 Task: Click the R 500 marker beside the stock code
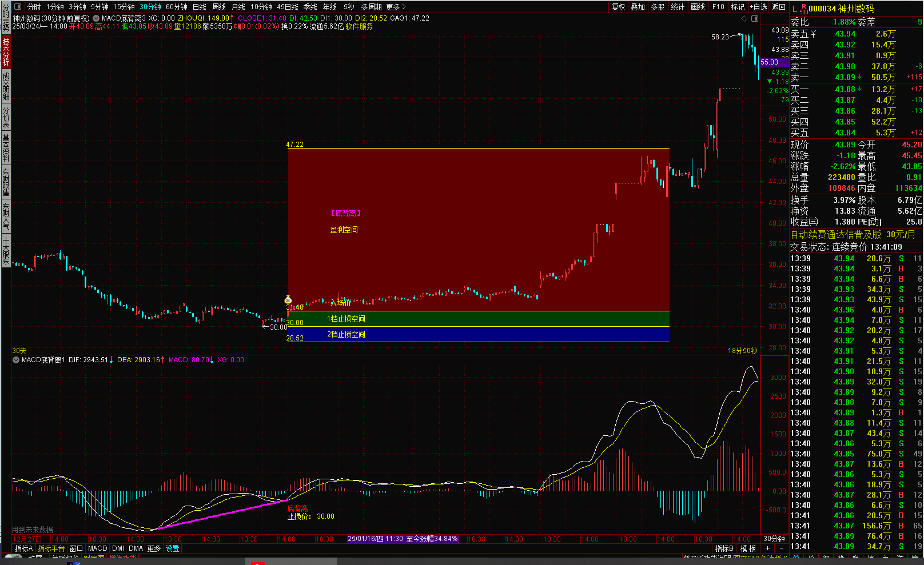tap(804, 9)
